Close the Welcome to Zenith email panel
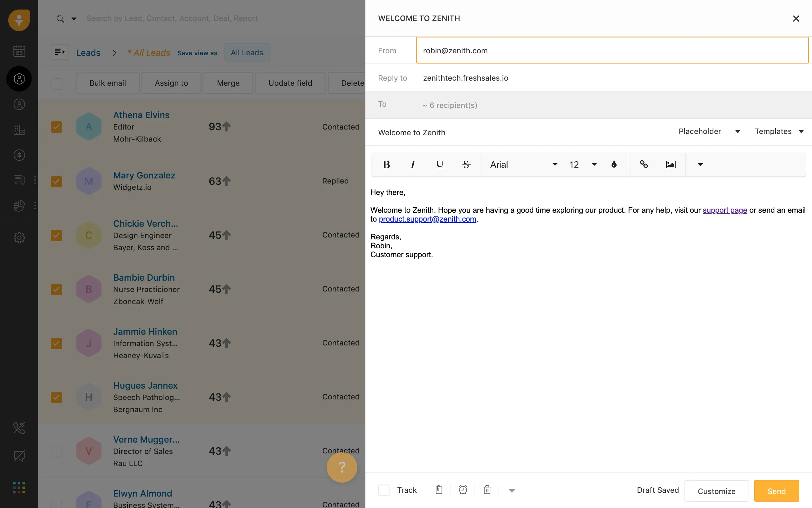 (x=796, y=18)
